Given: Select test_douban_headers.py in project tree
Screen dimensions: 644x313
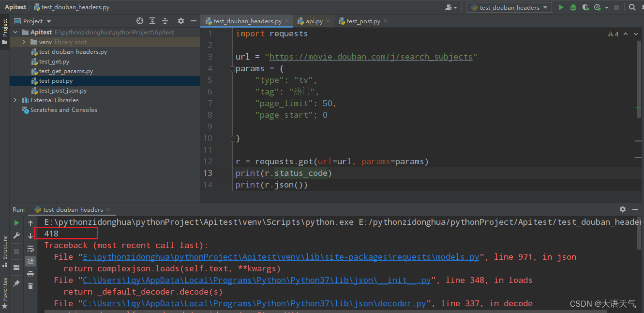Looking at the screenshot, I should [x=73, y=52].
